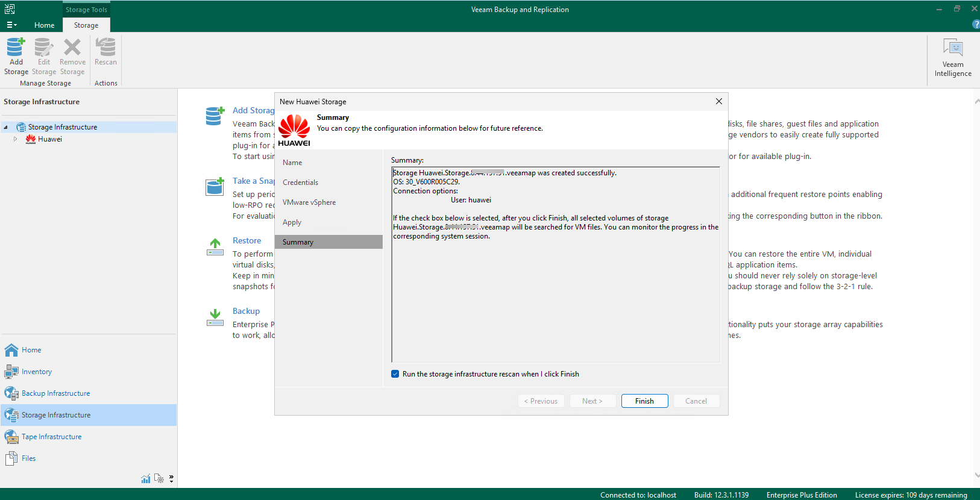Screen dimensions: 980x500
Task: Expand hidden navigation buttons chevron
Action: [x=172, y=478]
